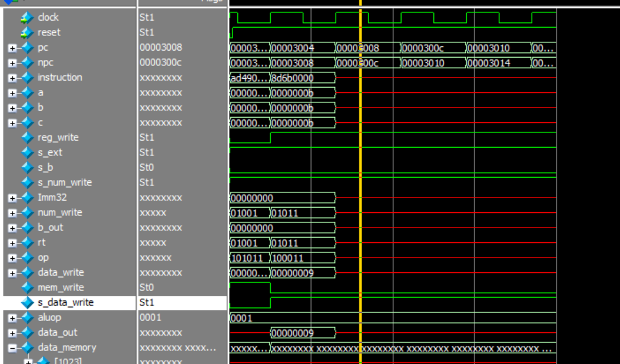Click the St0 value of mem_write
620x364 pixels.
point(147,288)
